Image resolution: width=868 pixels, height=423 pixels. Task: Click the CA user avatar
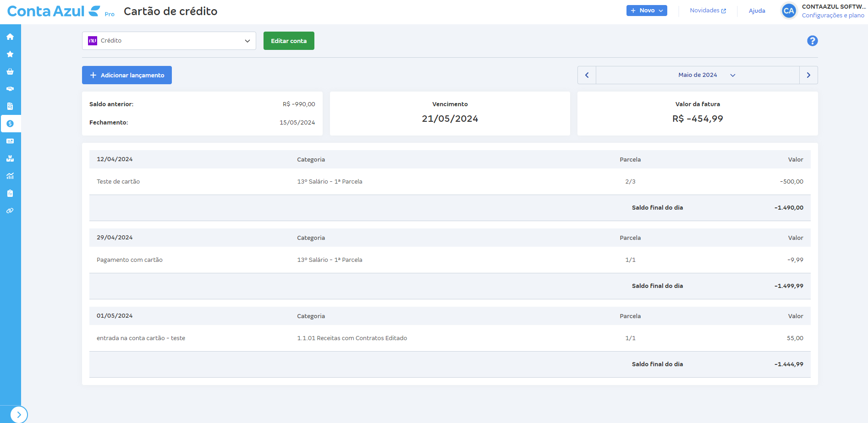click(x=789, y=11)
